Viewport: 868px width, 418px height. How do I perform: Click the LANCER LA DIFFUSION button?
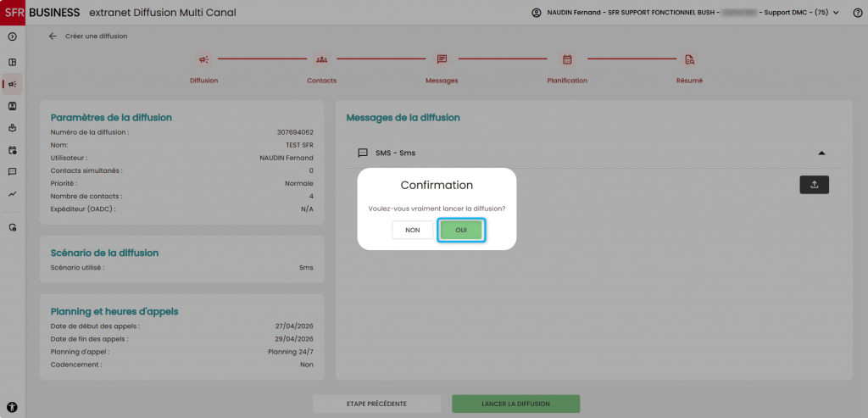tap(516, 404)
